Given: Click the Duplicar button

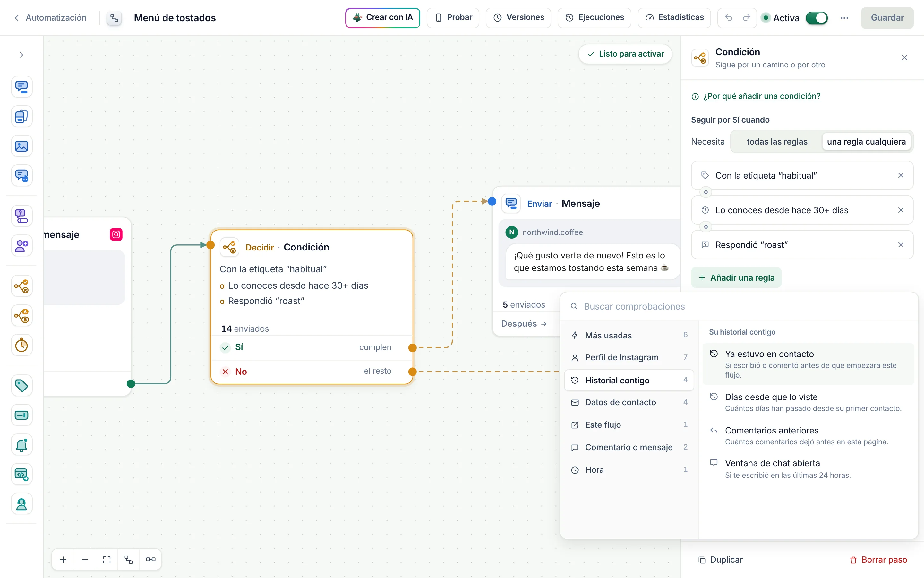Looking at the screenshot, I should 720,560.
